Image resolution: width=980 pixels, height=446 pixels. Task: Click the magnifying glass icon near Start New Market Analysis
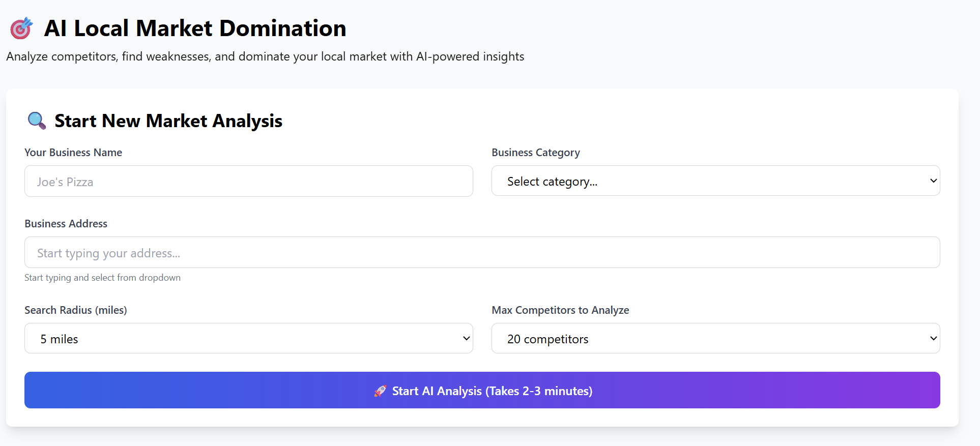37,121
